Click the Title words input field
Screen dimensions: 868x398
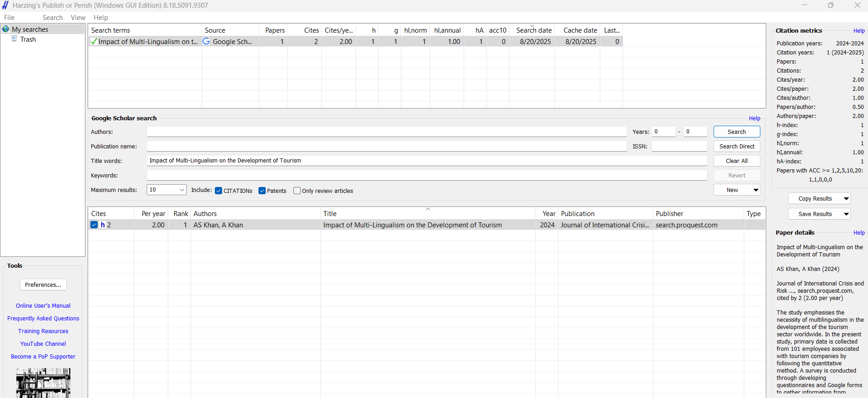click(x=427, y=161)
